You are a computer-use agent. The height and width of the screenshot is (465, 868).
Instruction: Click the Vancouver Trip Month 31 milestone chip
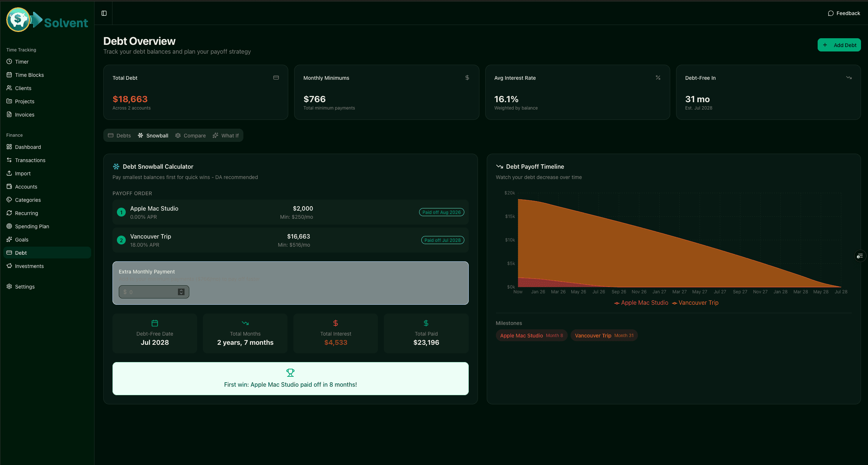tap(604, 335)
